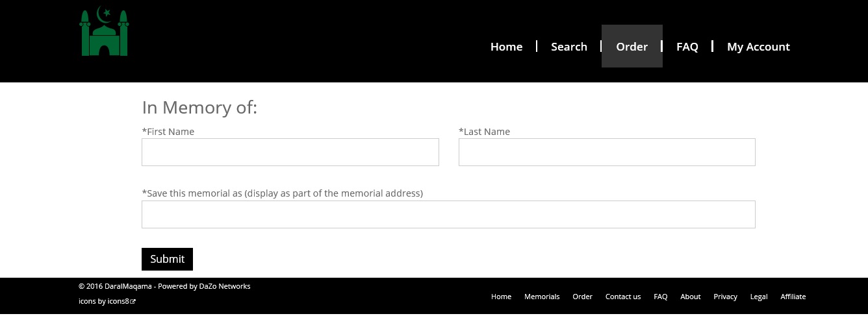Image resolution: width=868 pixels, height=316 pixels.
Task: Open the footer Home link
Action: (501, 297)
